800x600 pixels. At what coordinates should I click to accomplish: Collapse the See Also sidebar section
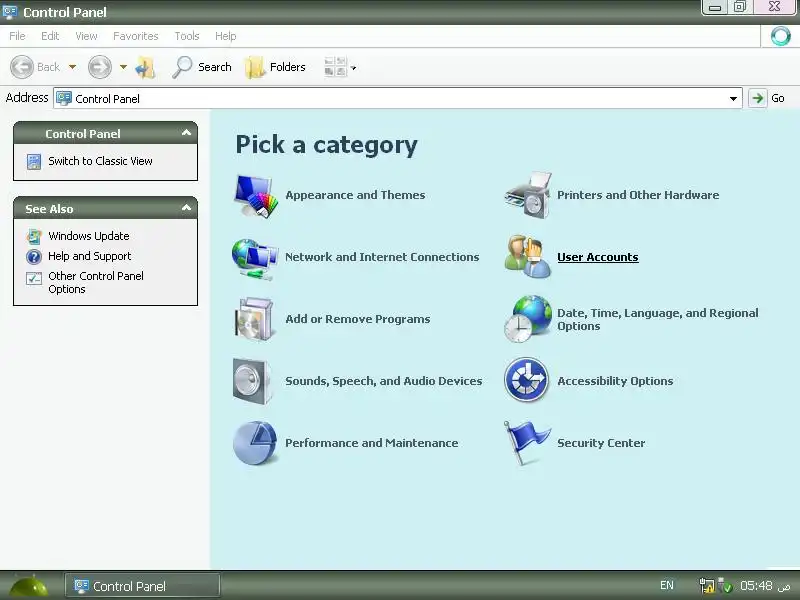[186, 208]
